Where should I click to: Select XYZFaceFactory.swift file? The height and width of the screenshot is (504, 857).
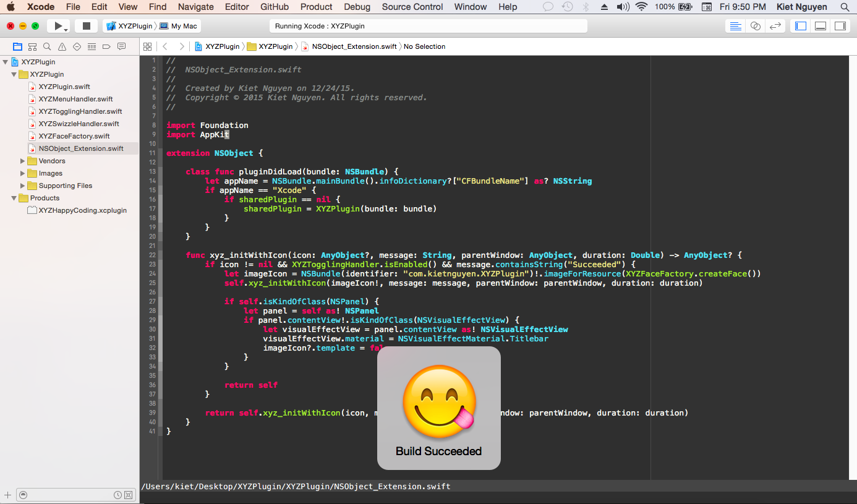(x=74, y=136)
